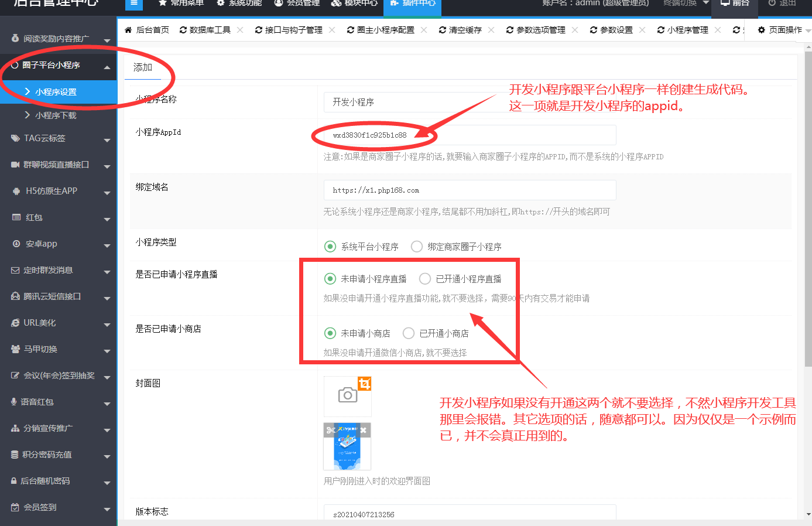
Task: Click the 小程序AppId input field
Action: 470,135
